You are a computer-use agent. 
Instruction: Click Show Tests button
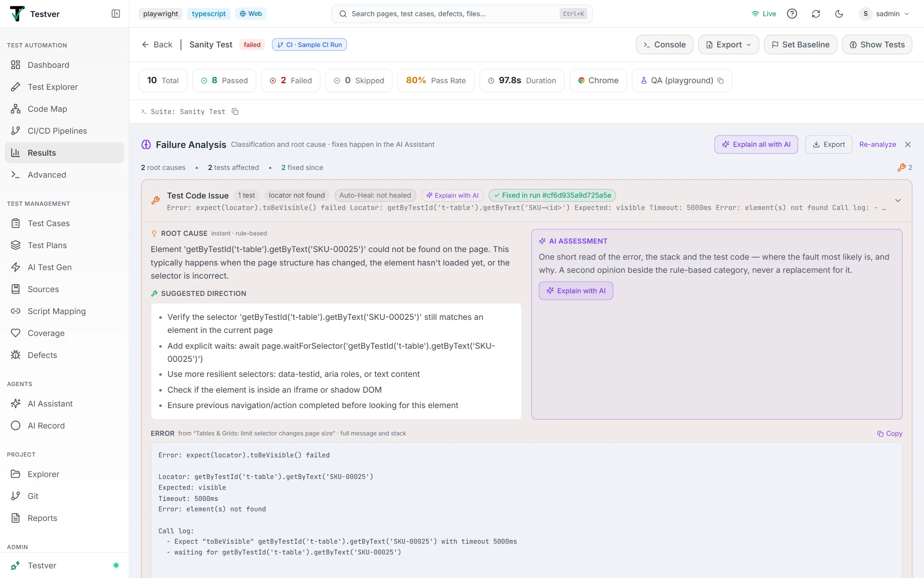coord(877,45)
